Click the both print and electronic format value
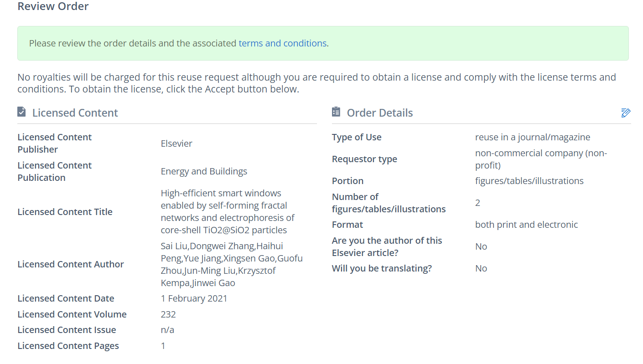The height and width of the screenshot is (364, 643). click(x=526, y=225)
